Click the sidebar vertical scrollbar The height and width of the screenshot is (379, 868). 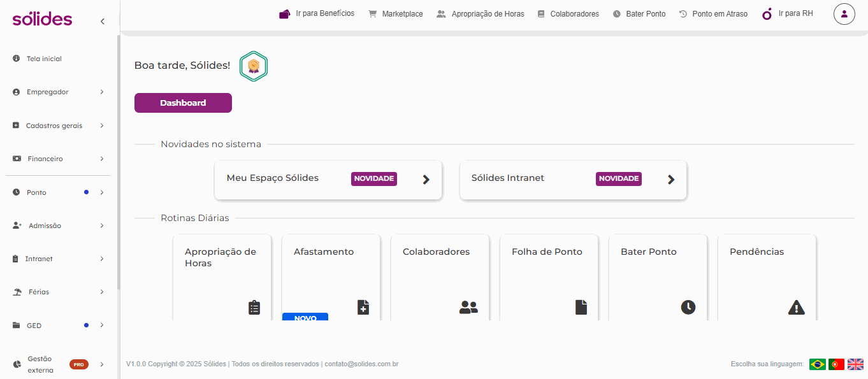(x=119, y=162)
